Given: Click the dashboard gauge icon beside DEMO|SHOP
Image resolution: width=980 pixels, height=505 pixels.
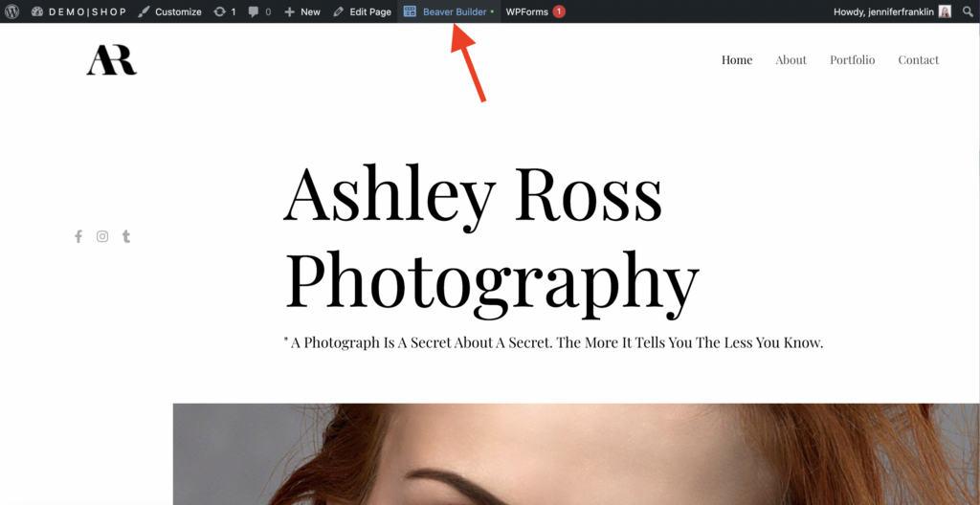Looking at the screenshot, I should tap(37, 11).
